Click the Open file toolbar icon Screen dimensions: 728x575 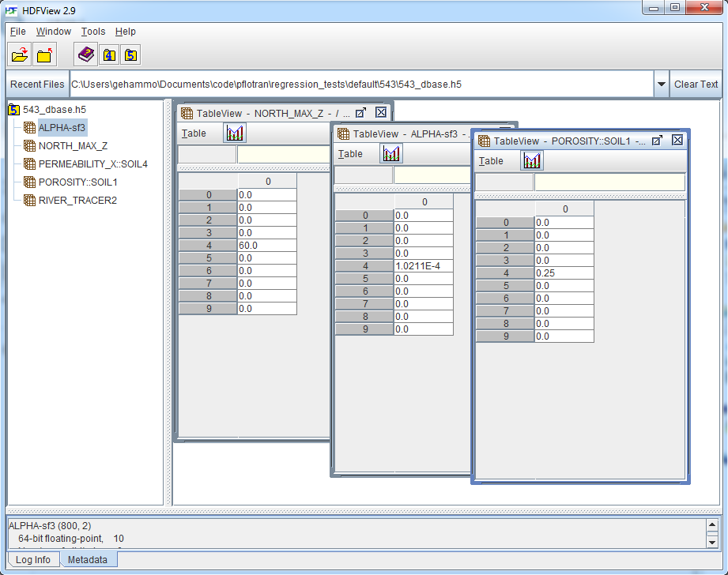pyautogui.click(x=20, y=54)
